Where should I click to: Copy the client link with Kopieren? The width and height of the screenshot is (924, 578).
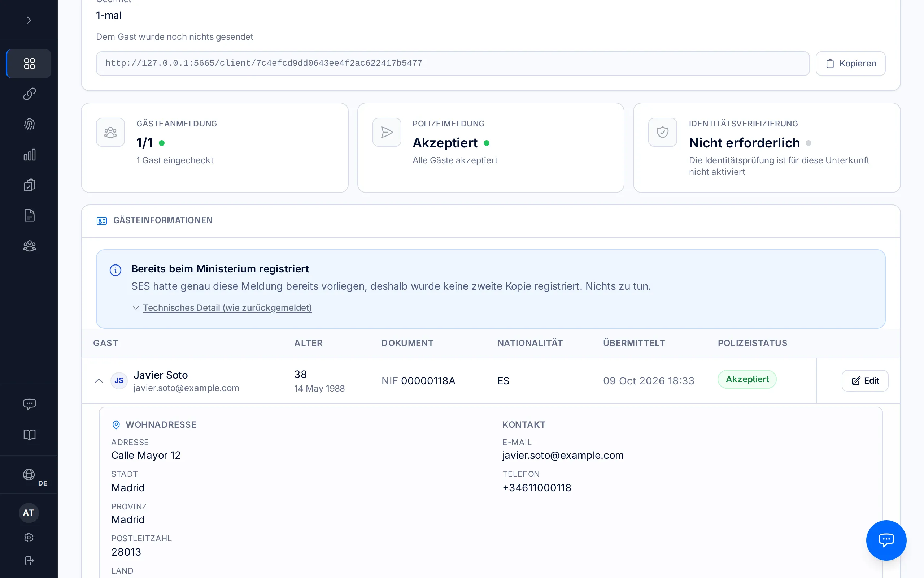851,64
